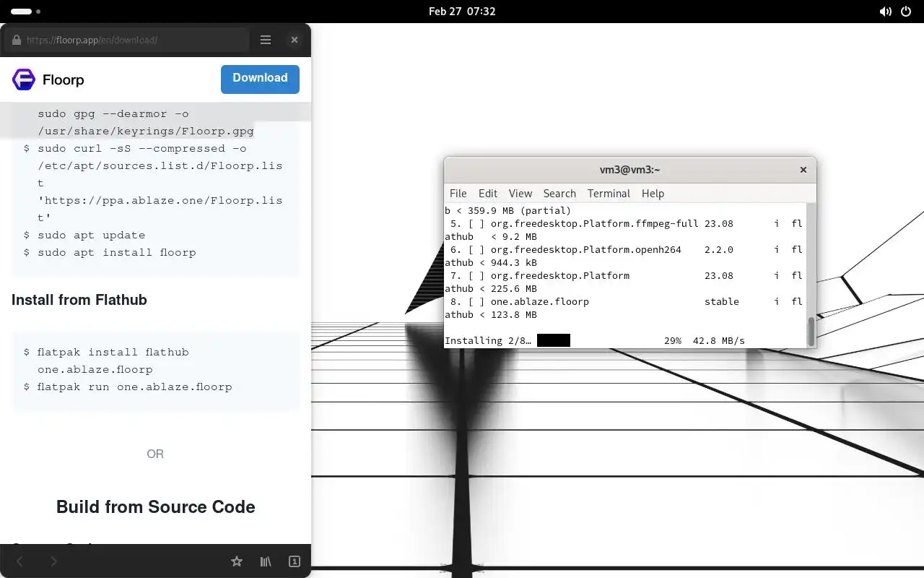Screen dimensions: 924x578
Task: Close the browser window
Action: pyautogui.click(x=295, y=40)
